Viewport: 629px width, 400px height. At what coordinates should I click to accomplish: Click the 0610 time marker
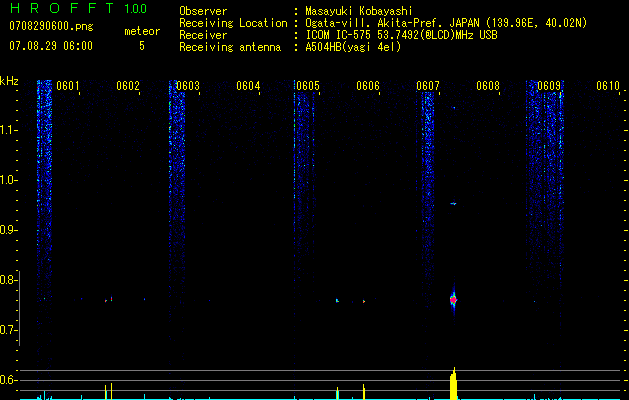pos(608,86)
